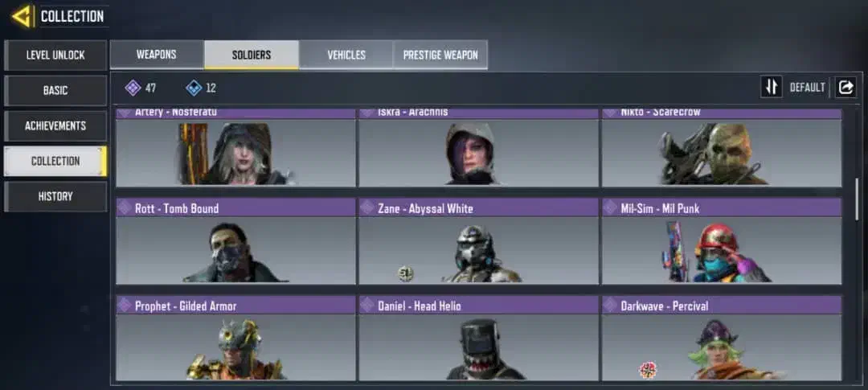The image size is (868, 390).
Task: Go back using the yellow arrow icon
Action: tap(22, 17)
